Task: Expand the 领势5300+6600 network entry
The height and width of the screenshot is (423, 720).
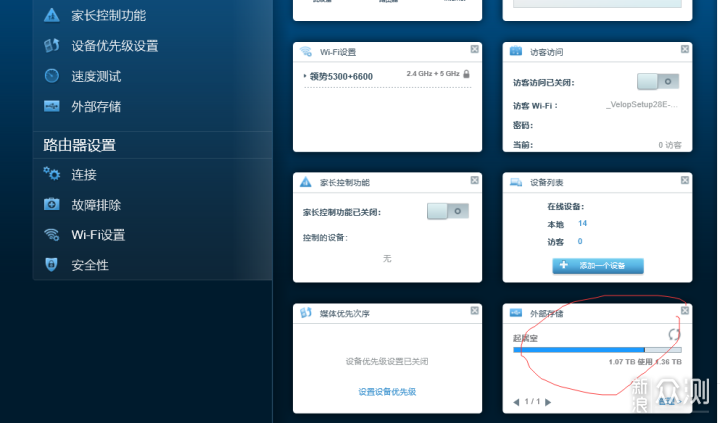Action: point(341,77)
